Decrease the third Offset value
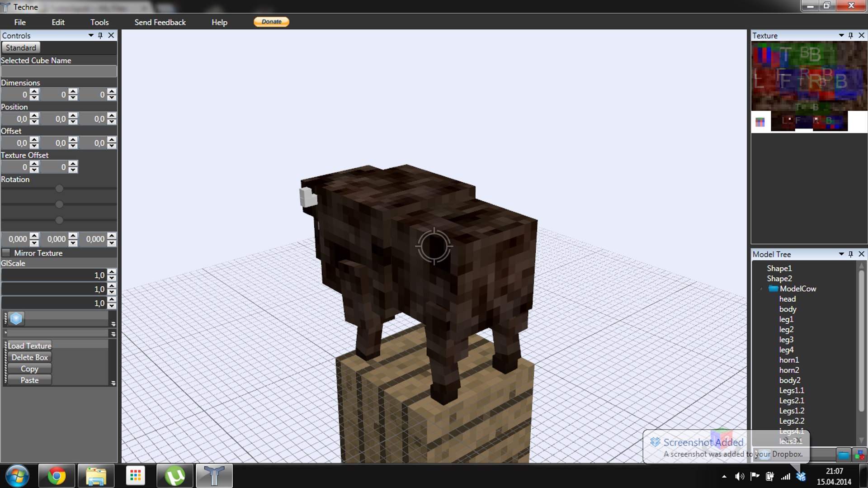 112,146
